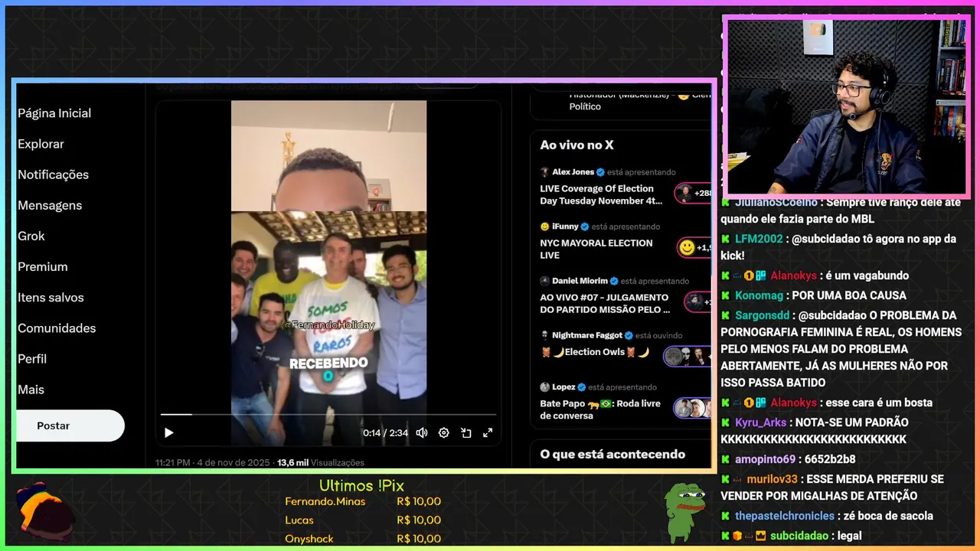Viewport: 980px width, 551px height.
Task: Open Lopez Bate Papo live conversation
Action: click(600, 409)
